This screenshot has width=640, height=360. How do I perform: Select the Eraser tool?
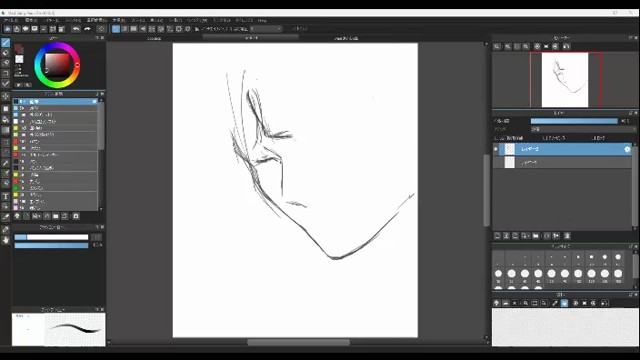tap(6, 53)
